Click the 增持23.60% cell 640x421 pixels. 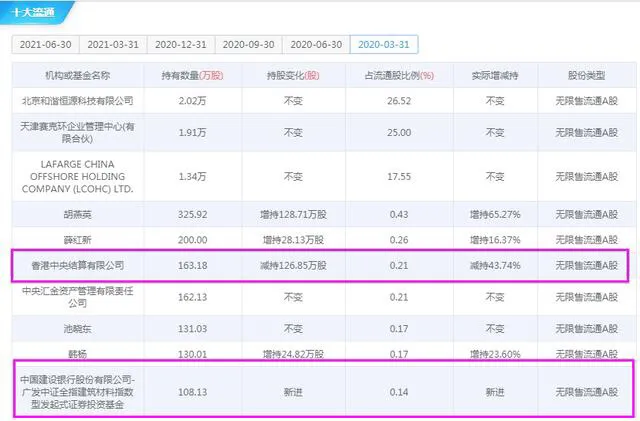pyautogui.click(x=495, y=354)
